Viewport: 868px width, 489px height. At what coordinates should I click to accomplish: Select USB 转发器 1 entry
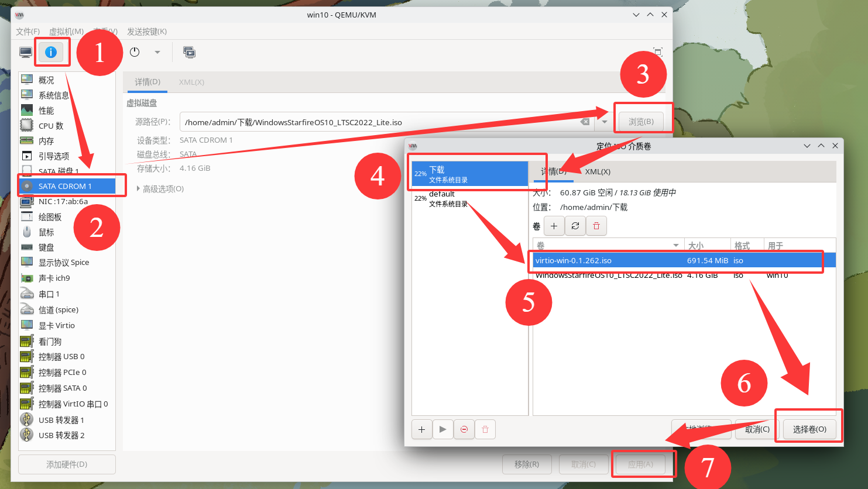pyautogui.click(x=67, y=420)
